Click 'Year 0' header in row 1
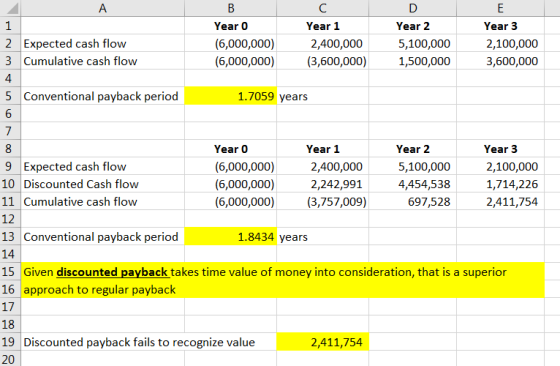This screenshot has width=560, height=366. (231, 26)
